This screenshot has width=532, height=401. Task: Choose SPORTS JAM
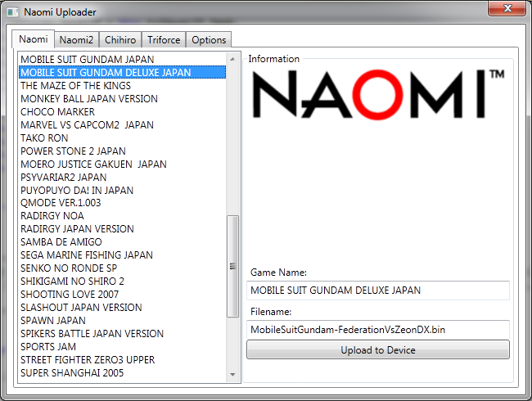click(122, 346)
